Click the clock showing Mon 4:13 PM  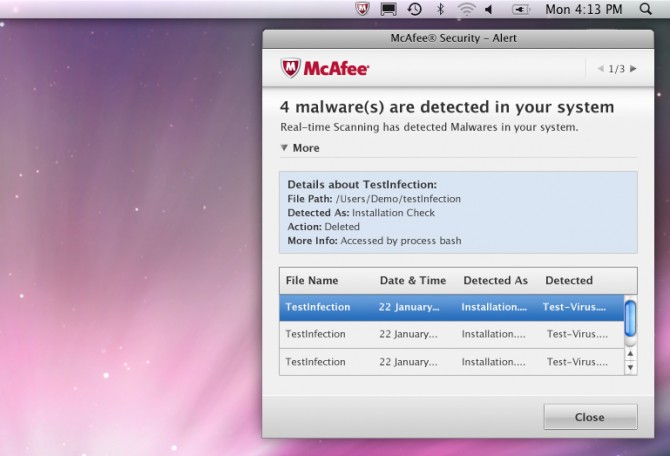[x=584, y=9]
